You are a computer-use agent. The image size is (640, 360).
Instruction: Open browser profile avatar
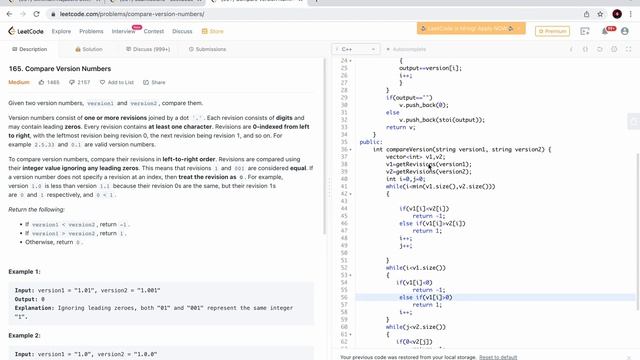617,14
